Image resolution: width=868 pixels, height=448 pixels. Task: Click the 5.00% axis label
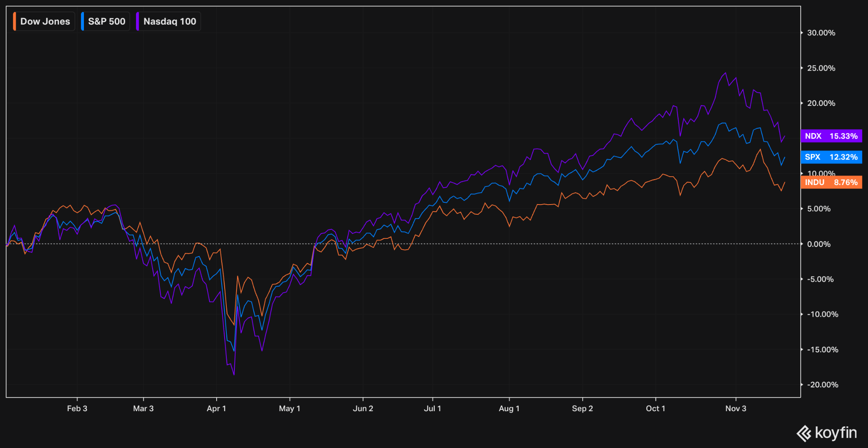pyautogui.click(x=818, y=209)
